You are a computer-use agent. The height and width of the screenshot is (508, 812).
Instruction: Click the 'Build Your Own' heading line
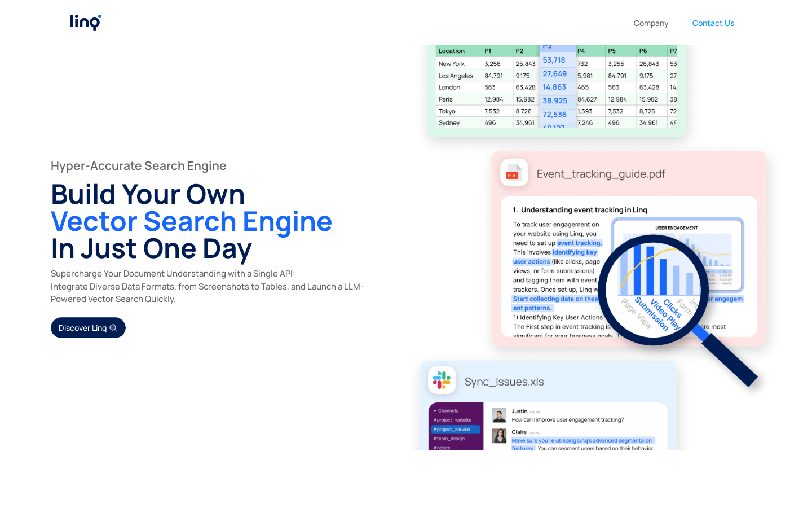148,194
